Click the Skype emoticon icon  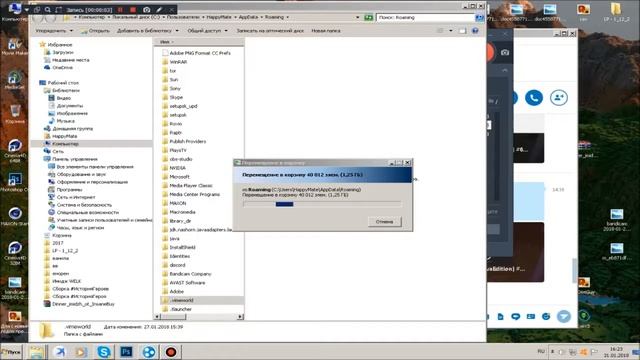pyautogui.click(x=546, y=316)
